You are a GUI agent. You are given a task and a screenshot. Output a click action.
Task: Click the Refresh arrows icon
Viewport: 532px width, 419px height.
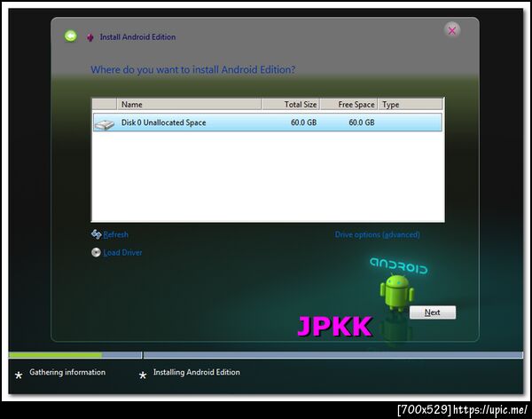97,234
